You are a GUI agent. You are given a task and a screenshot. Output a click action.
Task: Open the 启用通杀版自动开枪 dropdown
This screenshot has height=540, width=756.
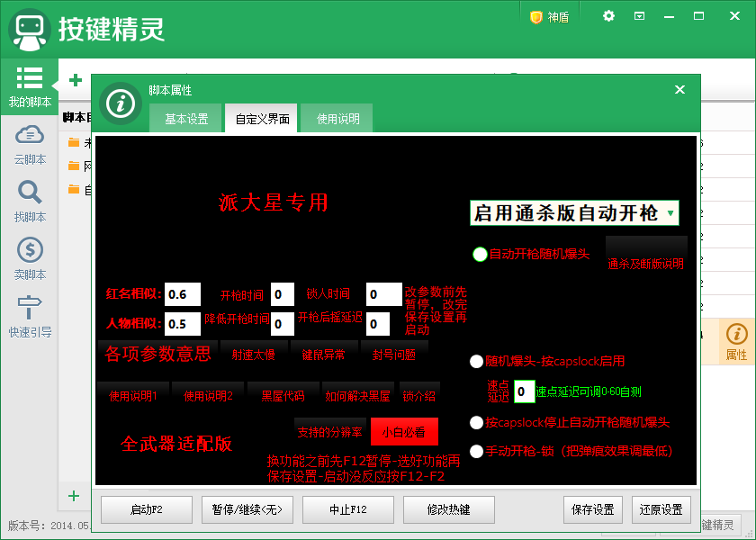tap(575, 213)
